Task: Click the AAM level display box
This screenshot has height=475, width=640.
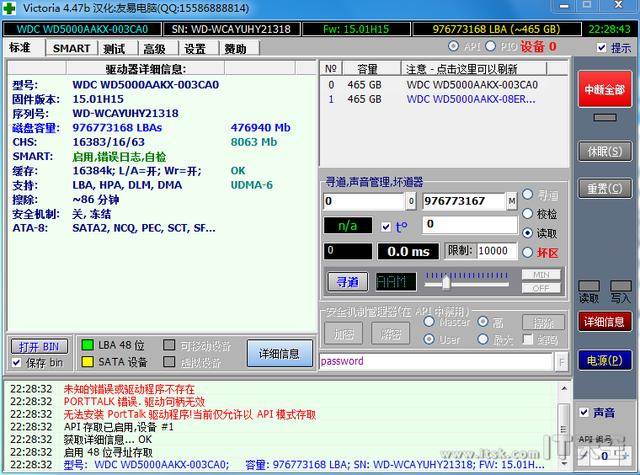Action: click(396, 282)
